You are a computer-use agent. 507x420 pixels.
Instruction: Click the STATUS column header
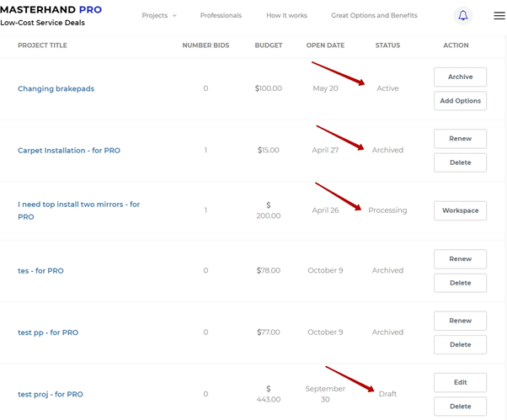pos(387,45)
